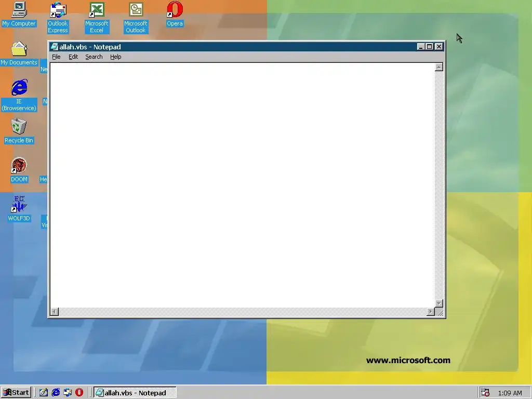Launch Outlook Express from Quick Launch
This screenshot has width=532, height=399.
coord(68,393)
